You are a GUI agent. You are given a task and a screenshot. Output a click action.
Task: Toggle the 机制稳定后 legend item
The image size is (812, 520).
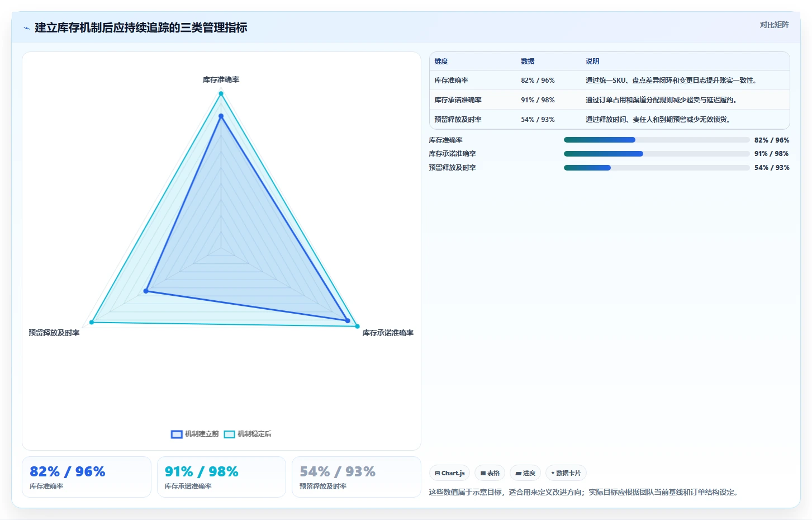click(248, 434)
